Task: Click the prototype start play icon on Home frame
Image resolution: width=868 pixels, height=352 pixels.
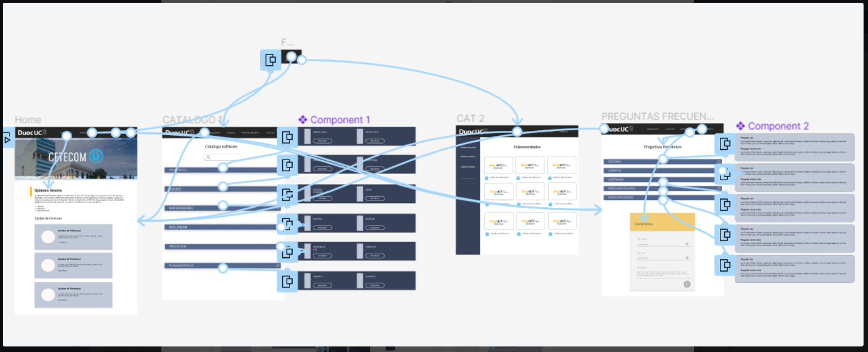Action: (7, 139)
